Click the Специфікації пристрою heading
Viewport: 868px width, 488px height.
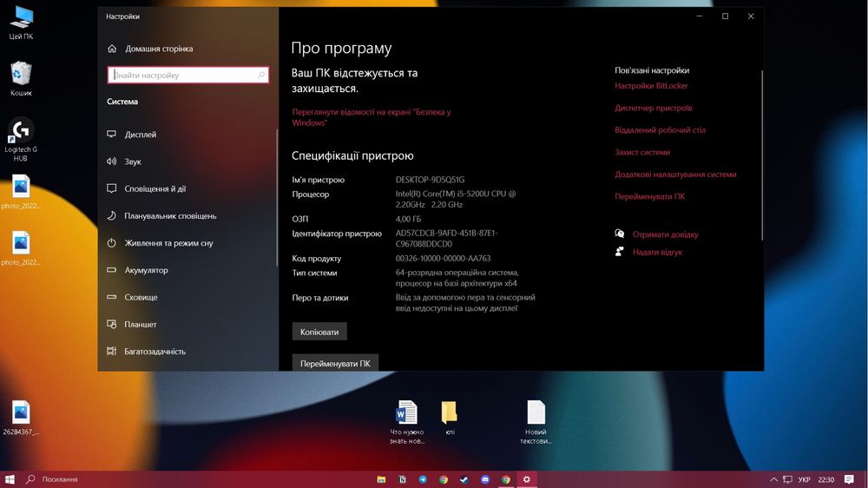point(352,155)
